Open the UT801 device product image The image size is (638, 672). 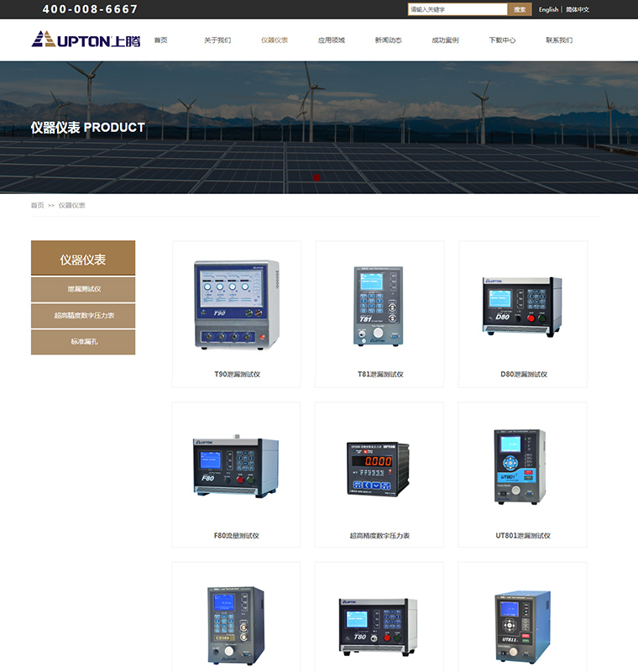[520, 466]
